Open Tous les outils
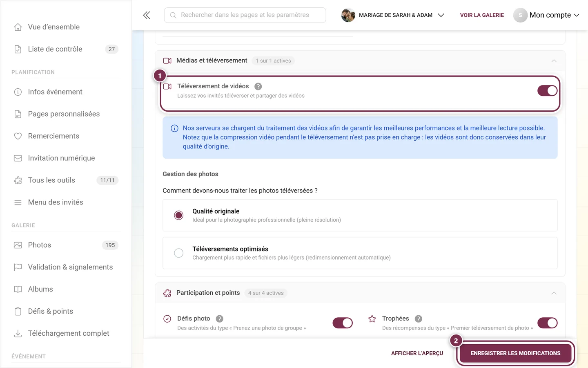588x368 pixels. click(x=66, y=180)
